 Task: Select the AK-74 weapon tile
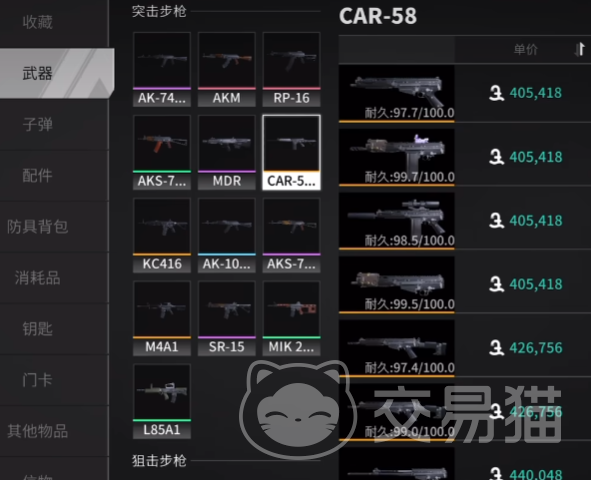(x=162, y=69)
